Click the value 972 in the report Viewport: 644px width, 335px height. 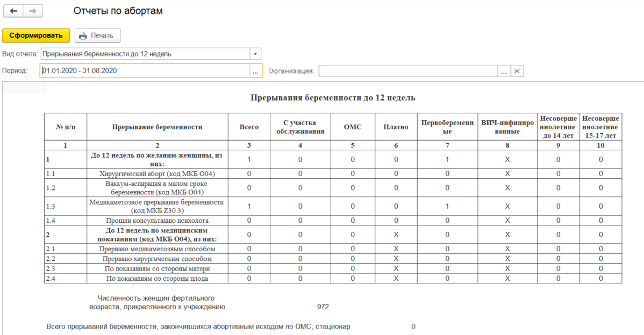pyautogui.click(x=323, y=307)
